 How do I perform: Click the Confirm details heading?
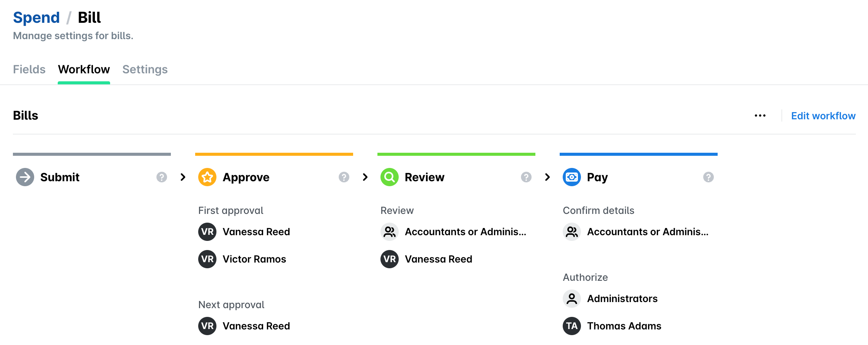(x=598, y=210)
